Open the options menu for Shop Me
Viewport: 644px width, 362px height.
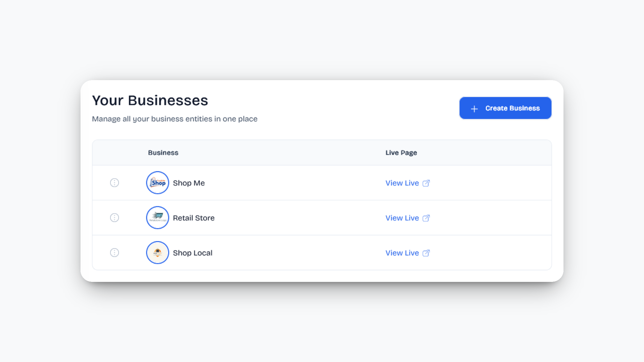coord(114,183)
